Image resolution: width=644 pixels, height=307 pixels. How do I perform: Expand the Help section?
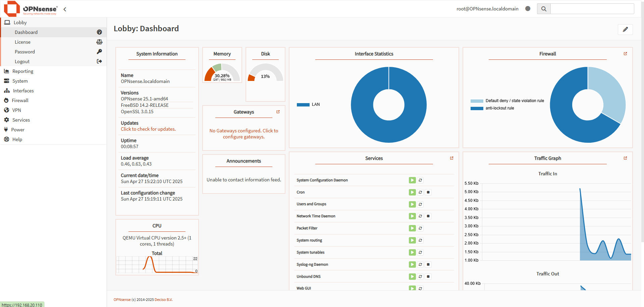(54, 139)
